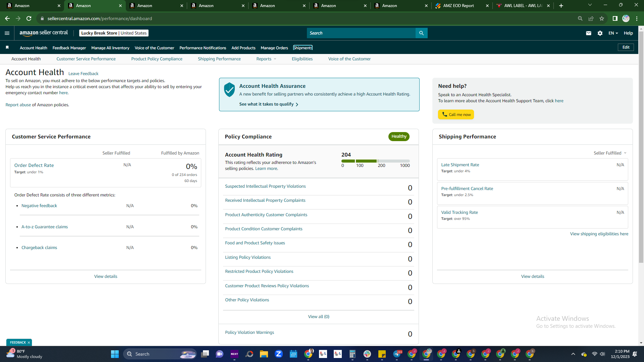This screenshot has height=362, width=644.
Task: Click the Seller Central search field
Action: [361, 33]
